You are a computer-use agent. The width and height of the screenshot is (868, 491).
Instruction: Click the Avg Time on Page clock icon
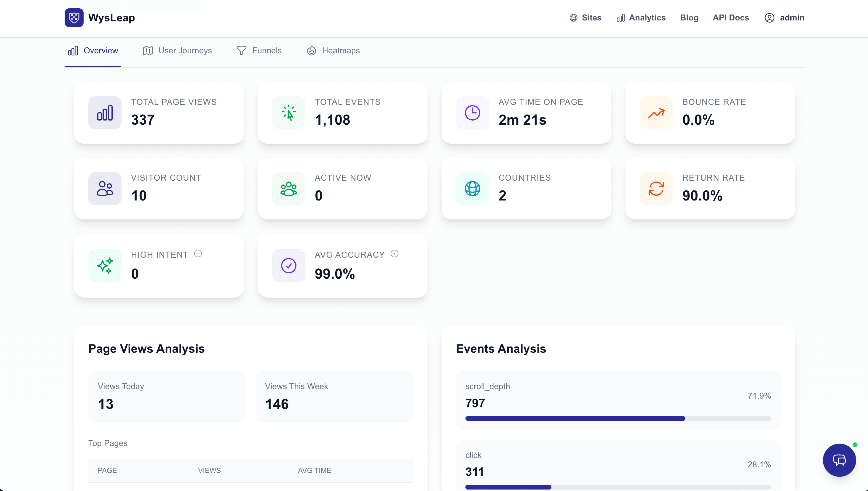coord(472,113)
